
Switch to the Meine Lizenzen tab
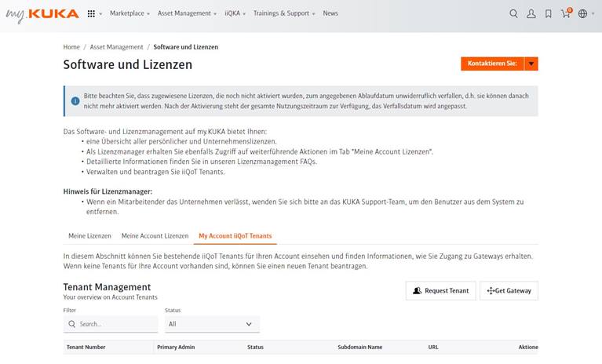pos(89,235)
